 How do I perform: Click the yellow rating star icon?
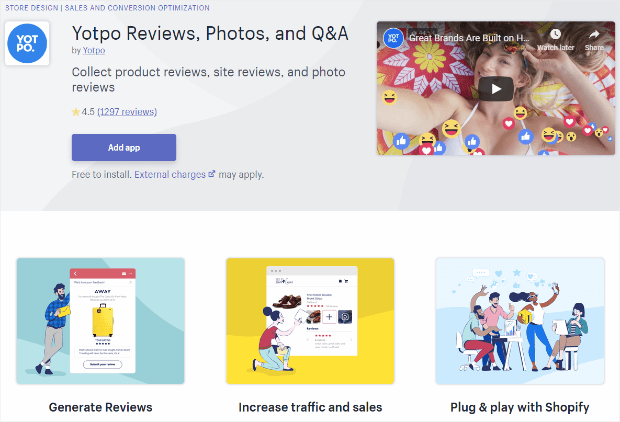76,112
